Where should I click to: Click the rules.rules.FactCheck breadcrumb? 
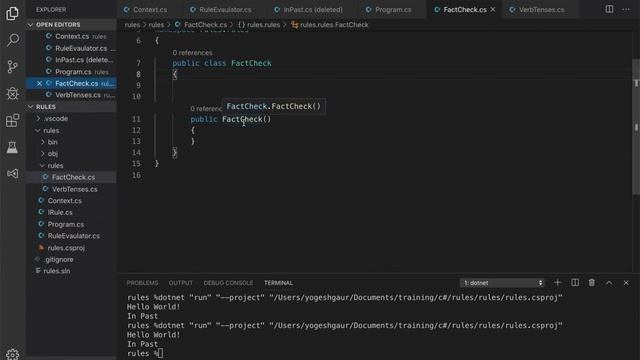[x=330, y=25]
